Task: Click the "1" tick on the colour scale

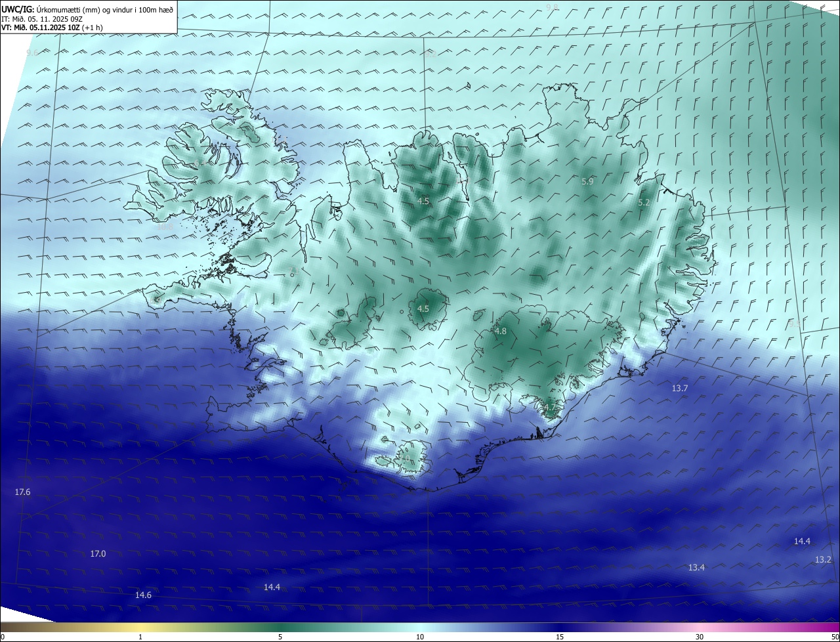Action: (x=140, y=637)
